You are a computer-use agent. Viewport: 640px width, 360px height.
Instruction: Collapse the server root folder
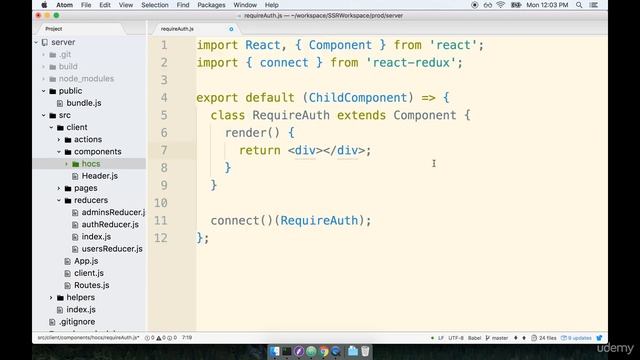[36, 42]
